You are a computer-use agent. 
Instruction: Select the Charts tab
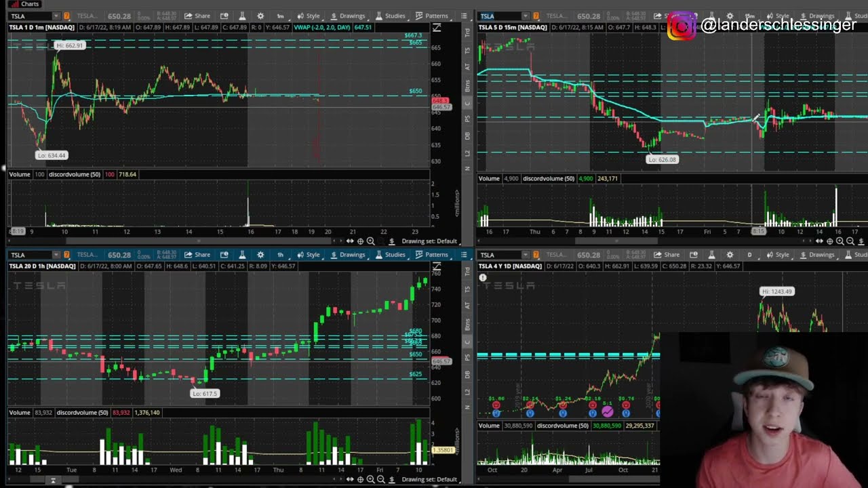(24, 4)
